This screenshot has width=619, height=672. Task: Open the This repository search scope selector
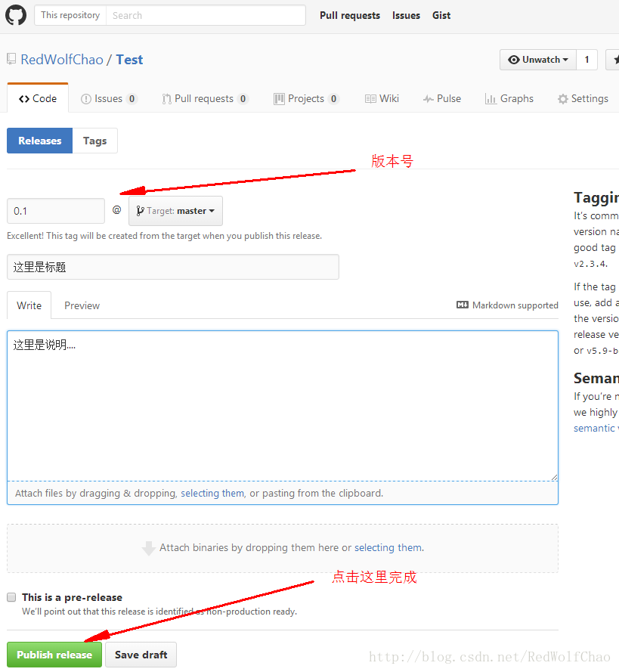point(70,15)
